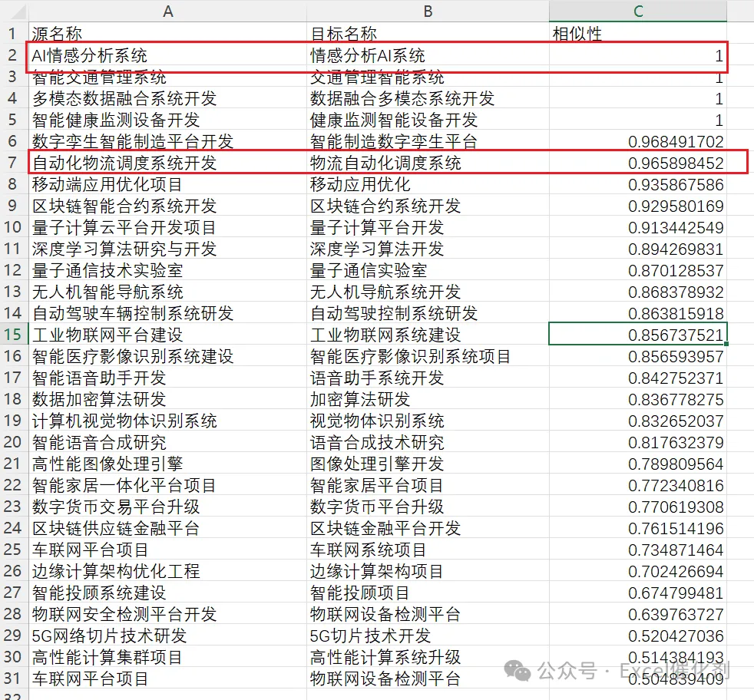Select row 31 header
754x700 pixels.
[x=14, y=679]
